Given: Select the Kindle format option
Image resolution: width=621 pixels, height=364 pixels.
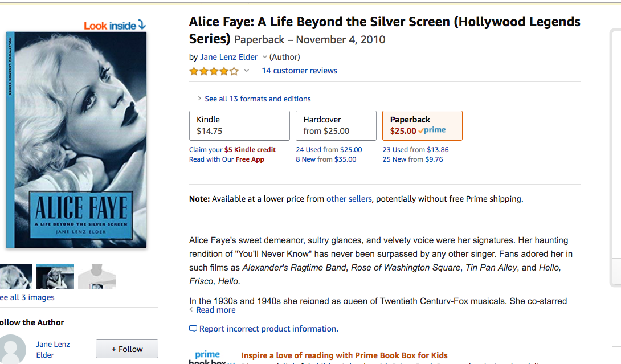Looking at the screenshot, I should [239, 125].
